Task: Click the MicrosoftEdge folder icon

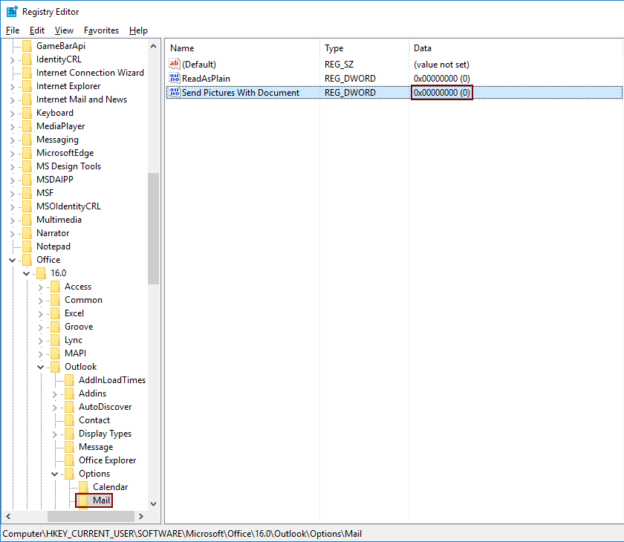Action: click(27, 153)
